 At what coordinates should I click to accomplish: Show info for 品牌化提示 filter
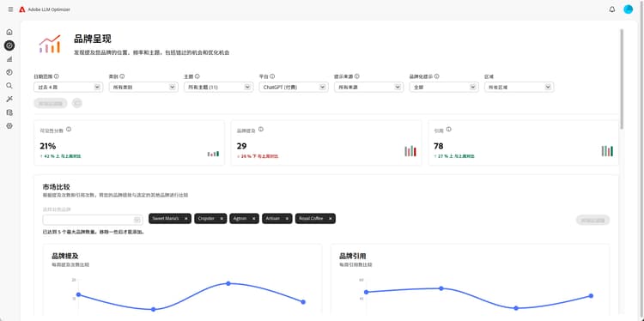[x=436, y=76]
